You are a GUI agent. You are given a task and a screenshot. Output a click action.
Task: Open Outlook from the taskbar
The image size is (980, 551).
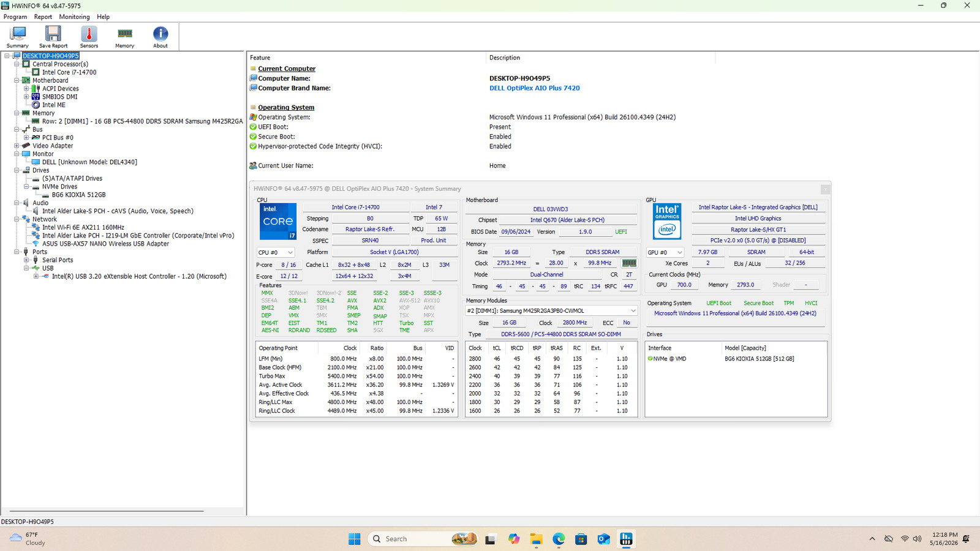(x=603, y=539)
